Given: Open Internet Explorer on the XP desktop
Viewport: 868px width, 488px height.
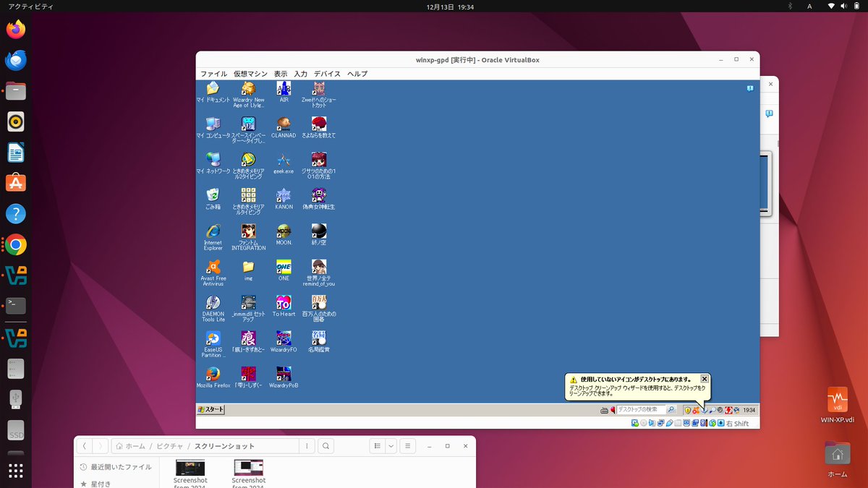Looking at the screenshot, I should 213,236.
